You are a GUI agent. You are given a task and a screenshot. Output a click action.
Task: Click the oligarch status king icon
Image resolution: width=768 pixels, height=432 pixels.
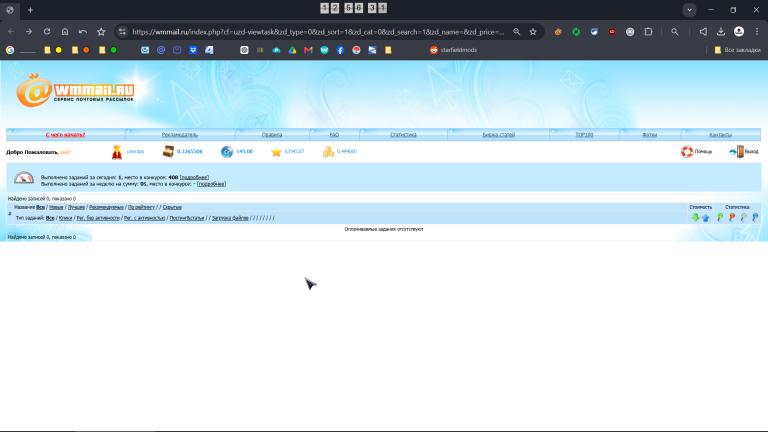117,152
